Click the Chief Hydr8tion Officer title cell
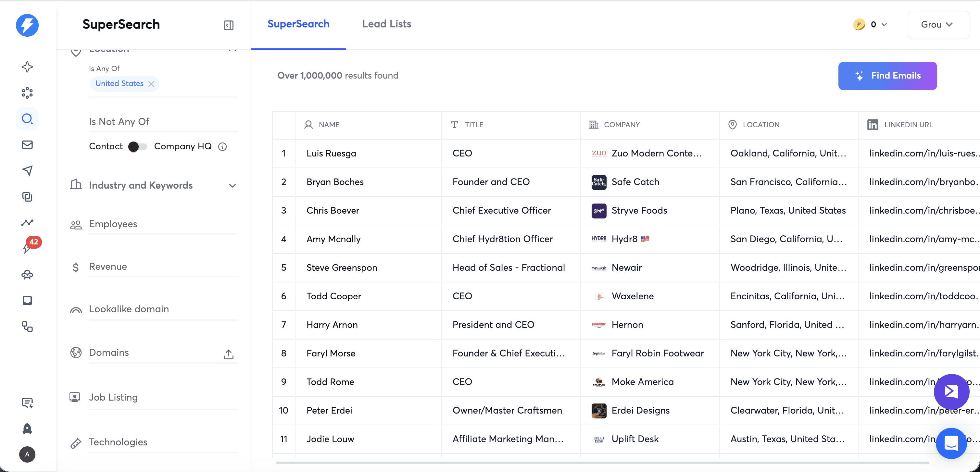The width and height of the screenshot is (980, 472). click(510, 239)
